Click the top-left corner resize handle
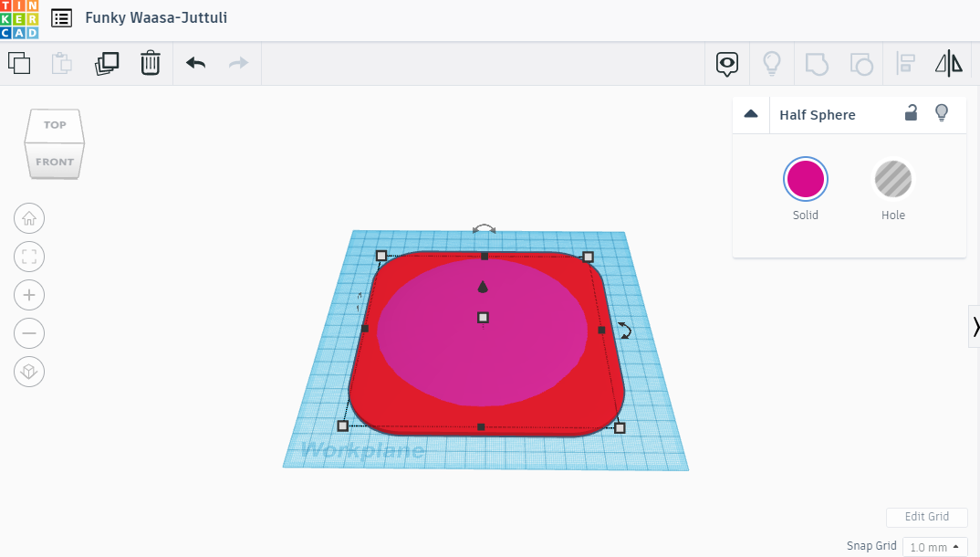This screenshot has width=980, height=557. (x=381, y=256)
